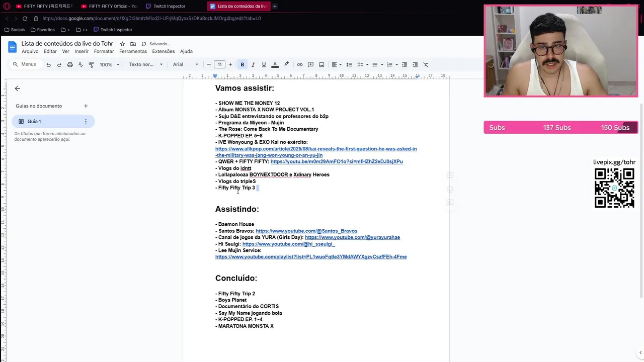Viewport: 644px width, 362px height.
Task: Open the Favoritos bookmarks folder
Action: (x=42, y=30)
